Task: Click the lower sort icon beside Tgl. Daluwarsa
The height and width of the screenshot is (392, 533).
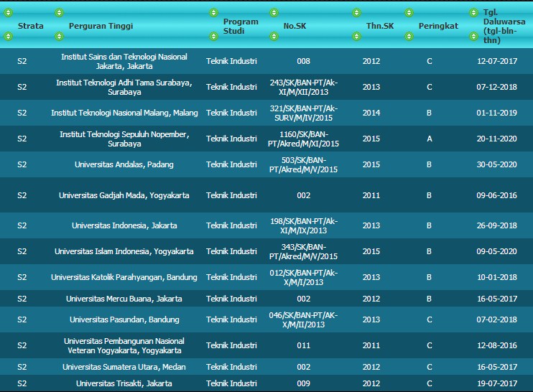Action: [473, 36]
